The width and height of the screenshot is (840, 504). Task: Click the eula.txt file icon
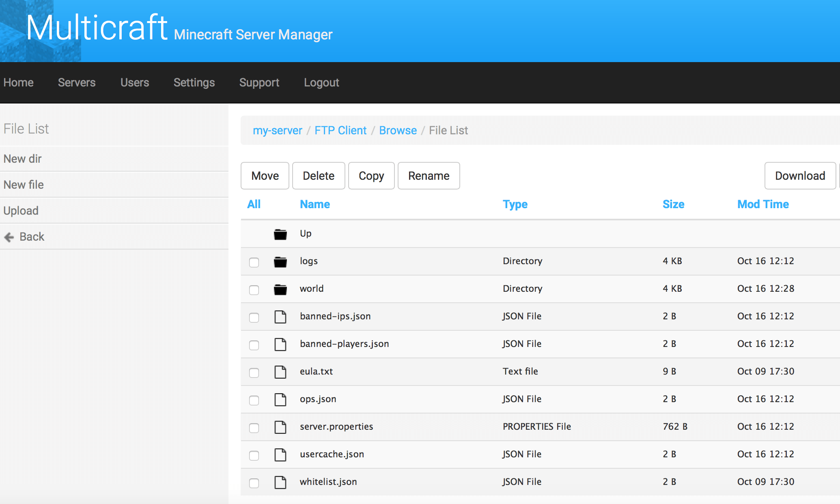click(x=280, y=372)
